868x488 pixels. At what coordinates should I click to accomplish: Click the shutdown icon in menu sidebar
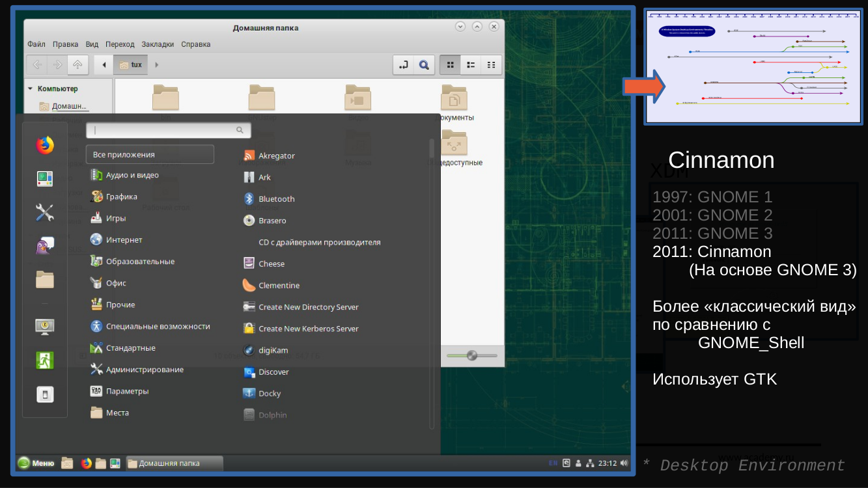pos(45,394)
